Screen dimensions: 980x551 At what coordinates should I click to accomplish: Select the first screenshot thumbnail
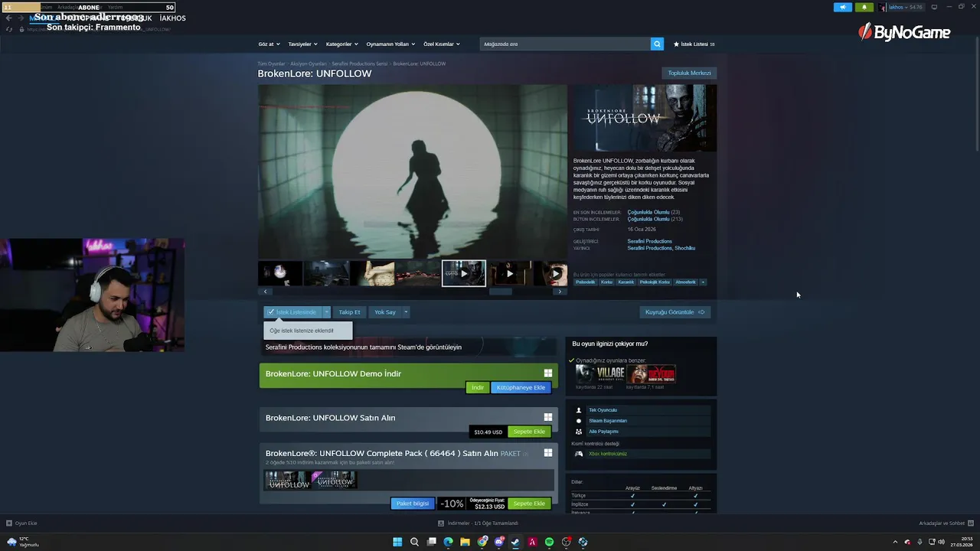tap(280, 273)
